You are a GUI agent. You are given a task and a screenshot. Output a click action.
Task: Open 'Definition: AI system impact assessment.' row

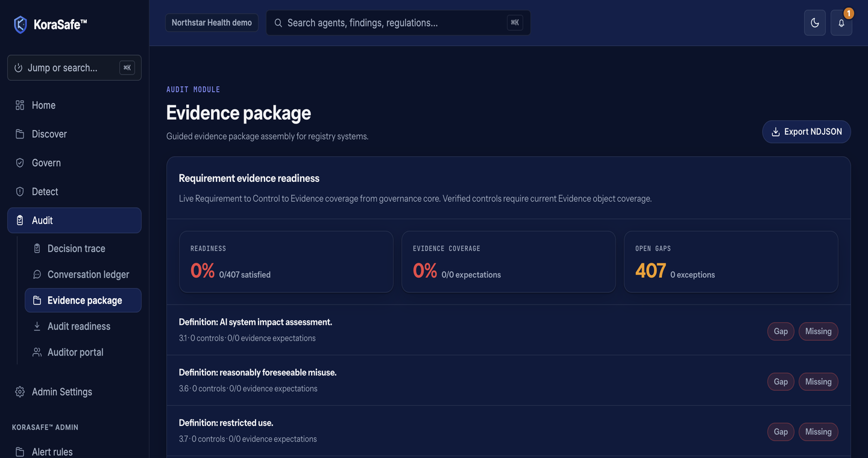pyautogui.click(x=509, y=330)
